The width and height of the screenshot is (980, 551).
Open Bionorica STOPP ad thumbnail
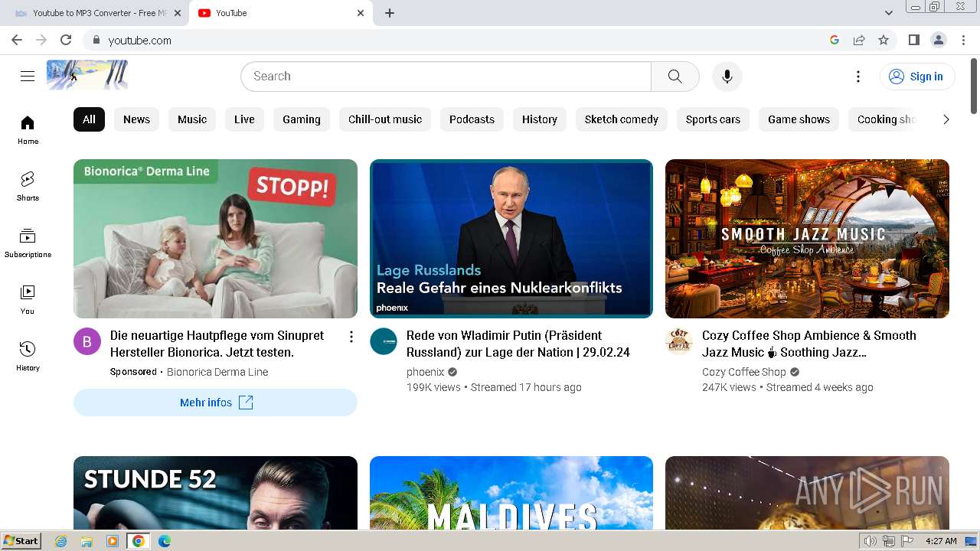[215, 239]
